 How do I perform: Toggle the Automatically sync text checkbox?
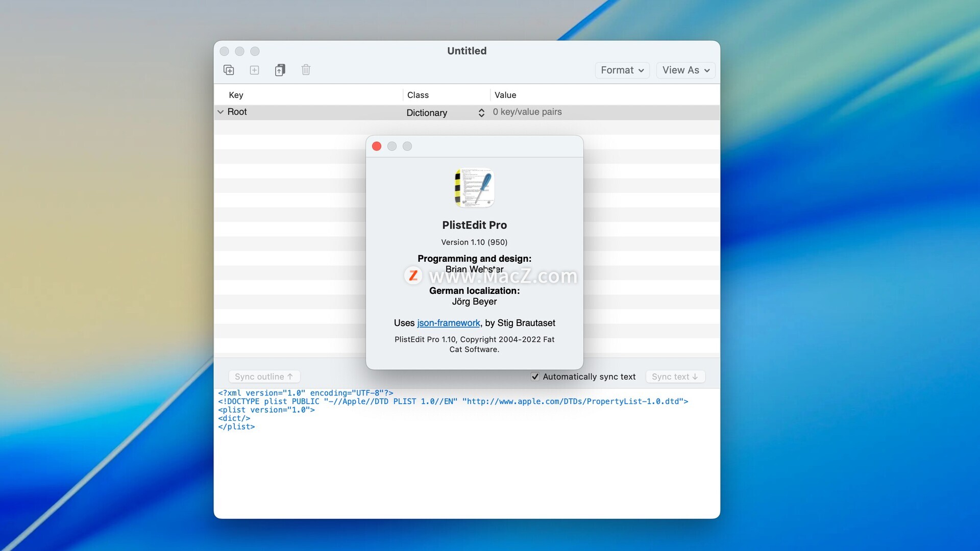click(535, 377)
